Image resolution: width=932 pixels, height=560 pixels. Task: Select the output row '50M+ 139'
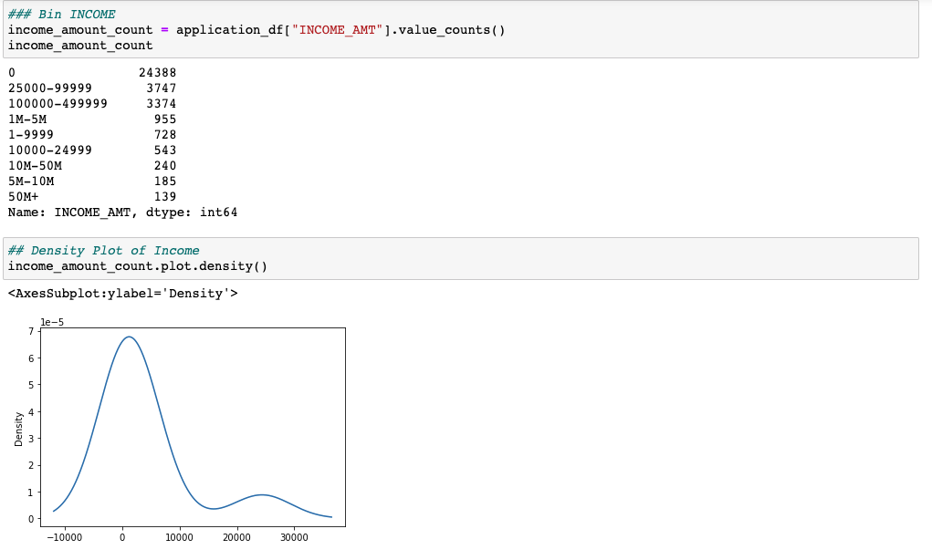pos(92,196)
